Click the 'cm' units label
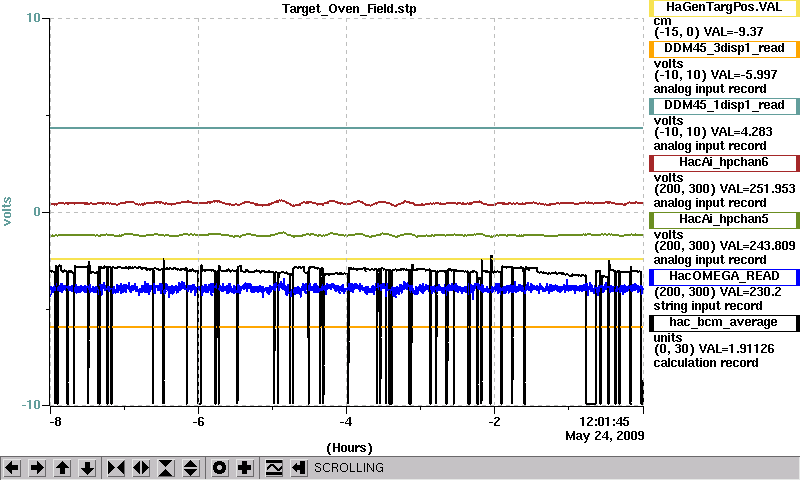800x480 pixels. [x=662, y=21]
